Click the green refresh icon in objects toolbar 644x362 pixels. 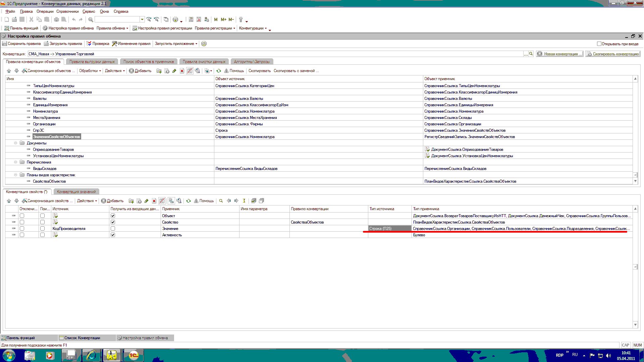[x=219, y=71]
